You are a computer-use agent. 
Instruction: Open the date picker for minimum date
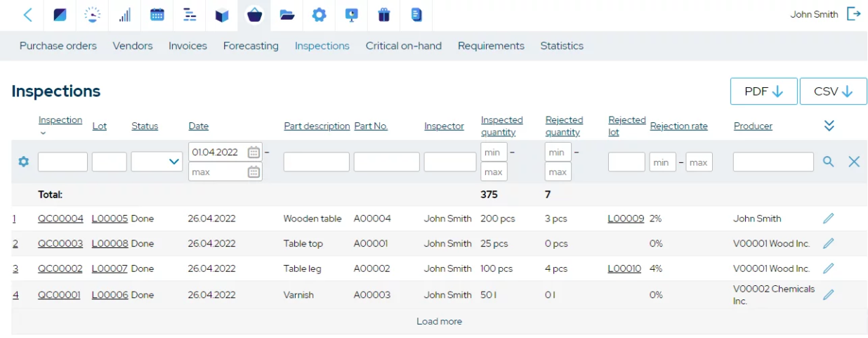254,152
